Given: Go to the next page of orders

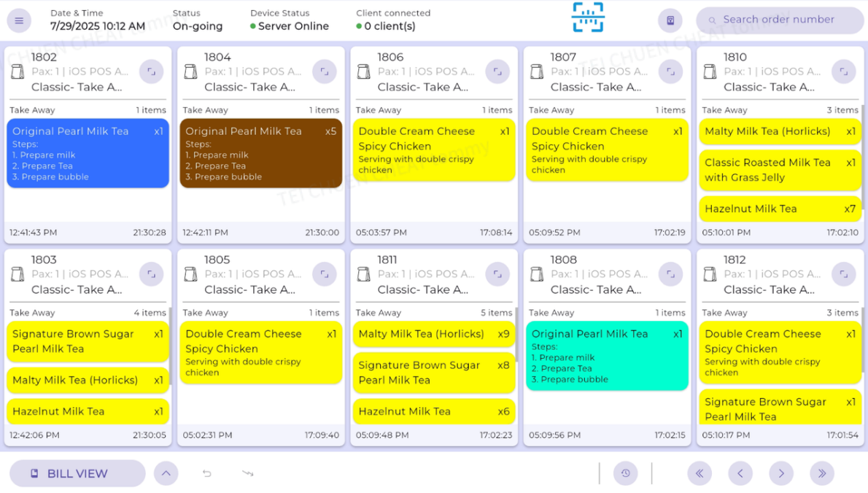Looking at the screenshot, I should click(x=781, y=473).
